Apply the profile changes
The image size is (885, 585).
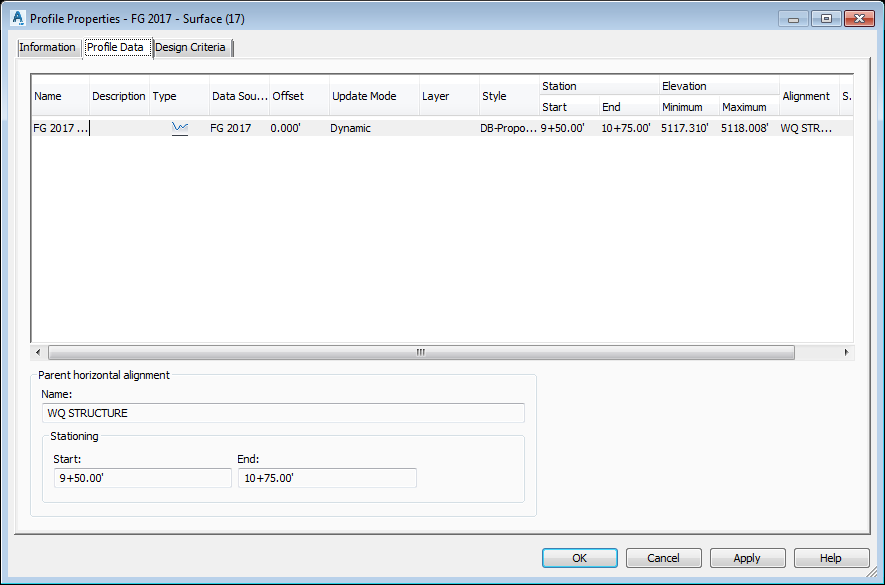(747, 558)
